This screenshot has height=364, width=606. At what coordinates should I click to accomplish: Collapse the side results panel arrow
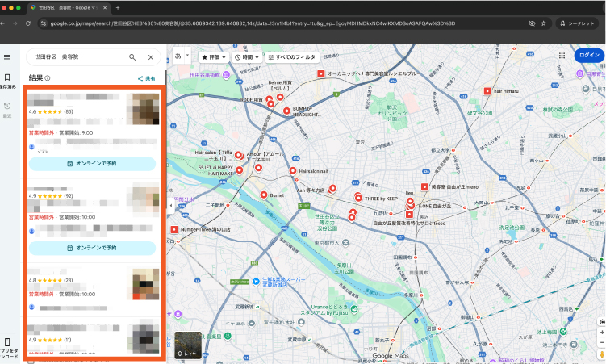(170, 206)
